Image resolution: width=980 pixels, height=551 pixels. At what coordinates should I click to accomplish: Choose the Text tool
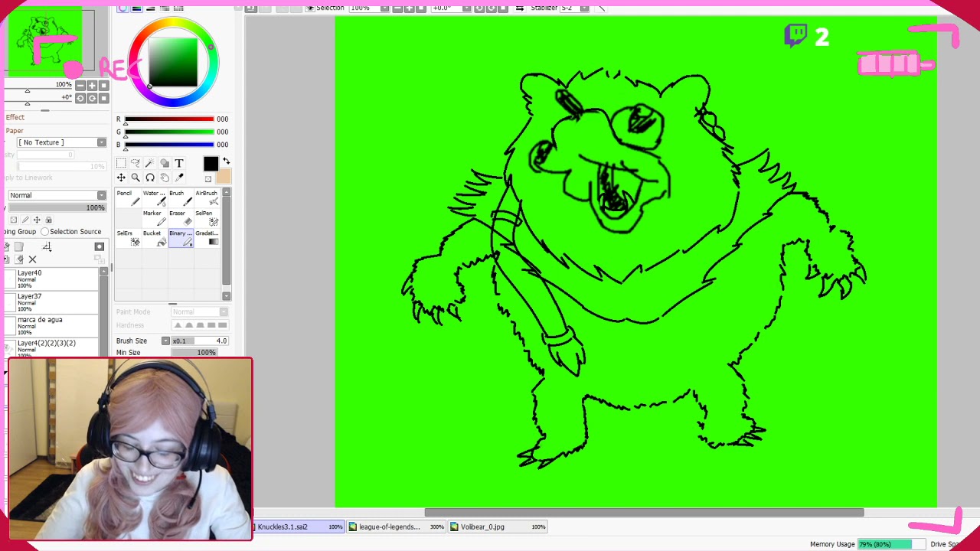tap(179, 163)
